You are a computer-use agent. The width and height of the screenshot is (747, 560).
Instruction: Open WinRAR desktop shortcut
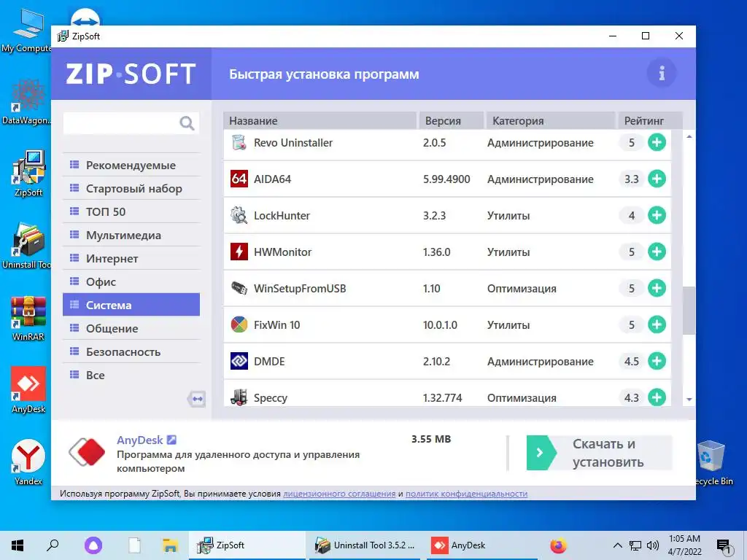(x=28, y=318)
